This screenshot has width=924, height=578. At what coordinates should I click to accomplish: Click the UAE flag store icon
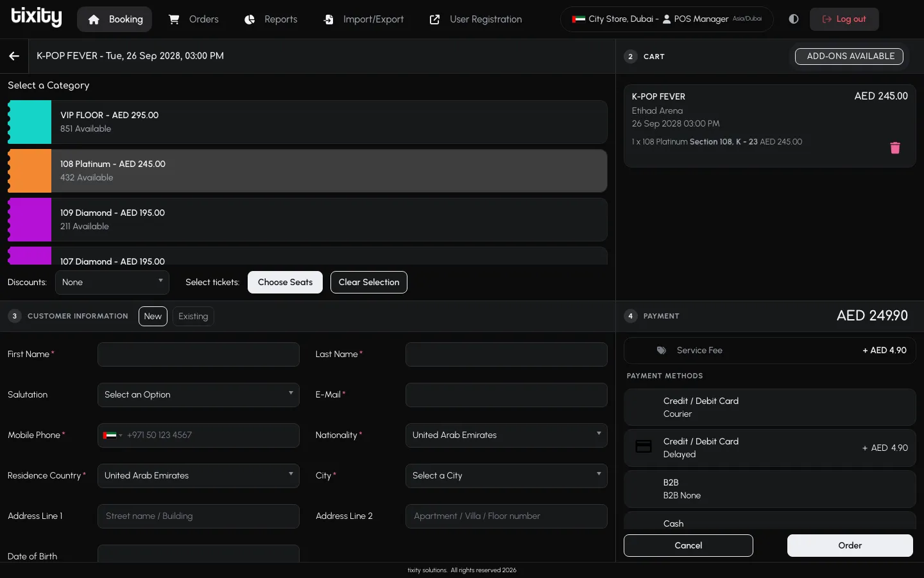point(579,19)
